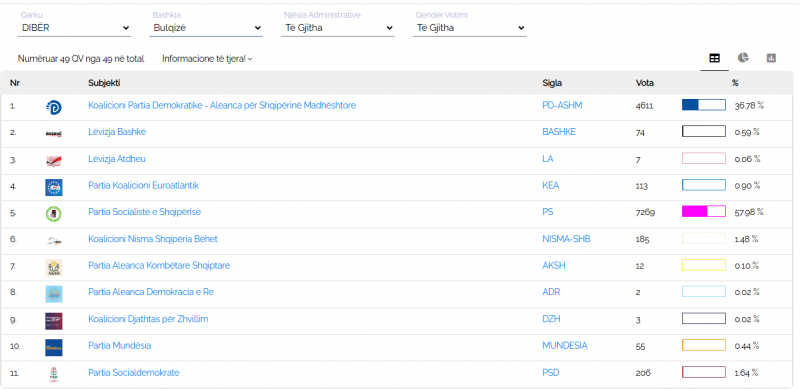
Task: Click the PS magenta vote percentage bar
Action: click(704, 211)
